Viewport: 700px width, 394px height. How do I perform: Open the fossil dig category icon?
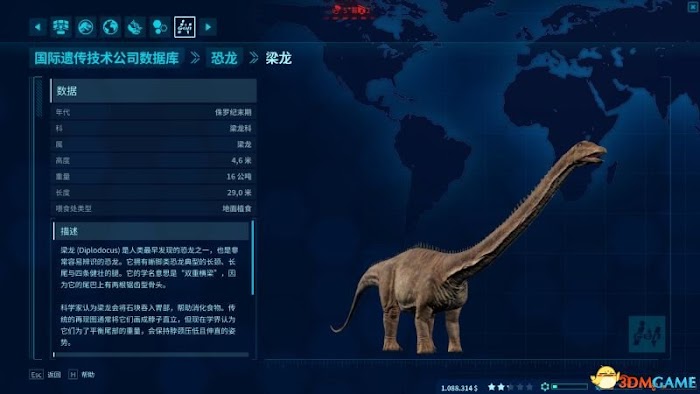tap(135, 27)
